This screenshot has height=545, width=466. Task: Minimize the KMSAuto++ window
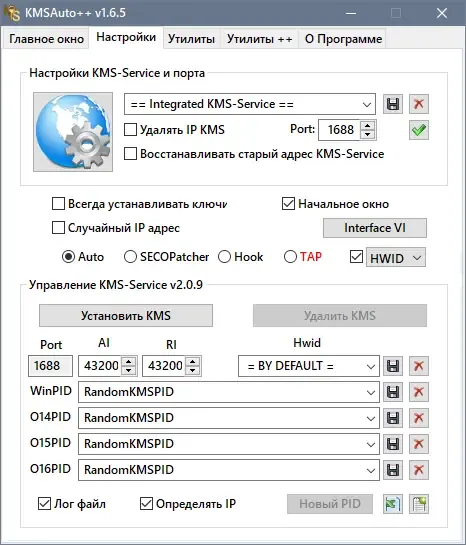point(351,13)
